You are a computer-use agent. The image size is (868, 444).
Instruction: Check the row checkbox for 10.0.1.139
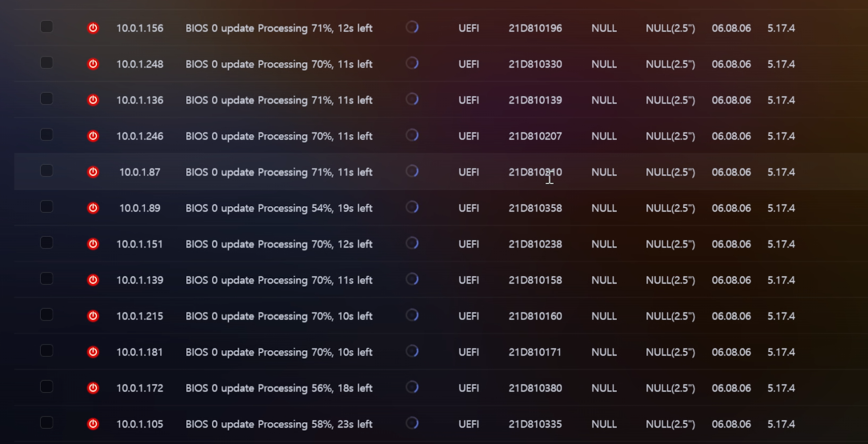pos(46,278)
